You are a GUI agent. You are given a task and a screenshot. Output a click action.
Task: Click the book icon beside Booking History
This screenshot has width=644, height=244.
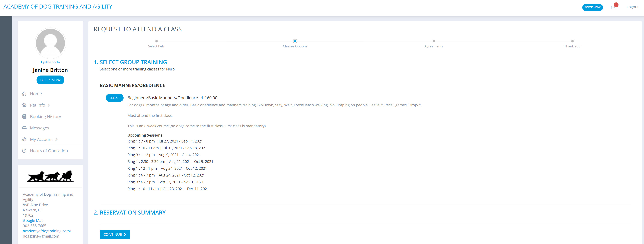pyautogui.click(x=24, y=117)
